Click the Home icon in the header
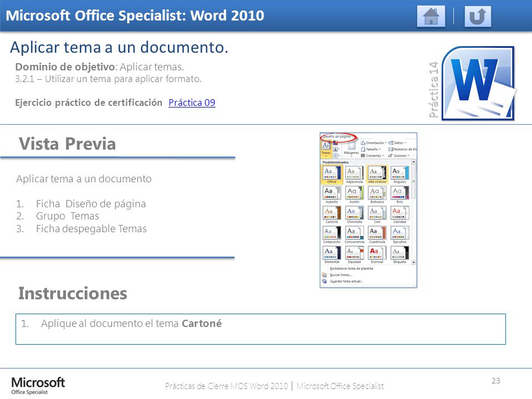Viewport: 532px width, 399px height. click(431, 16)
